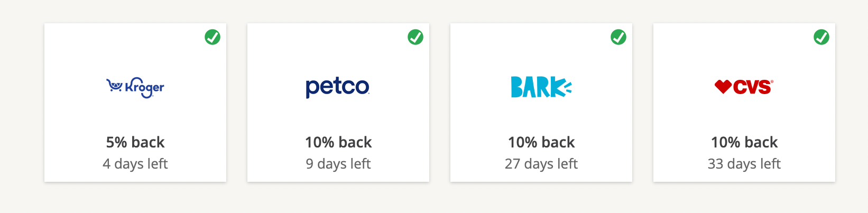The height and width of the screenshot is (213, 868).
Task: Click the "4 days left" label
Action: pyautogui.click(x=135, y=164)
